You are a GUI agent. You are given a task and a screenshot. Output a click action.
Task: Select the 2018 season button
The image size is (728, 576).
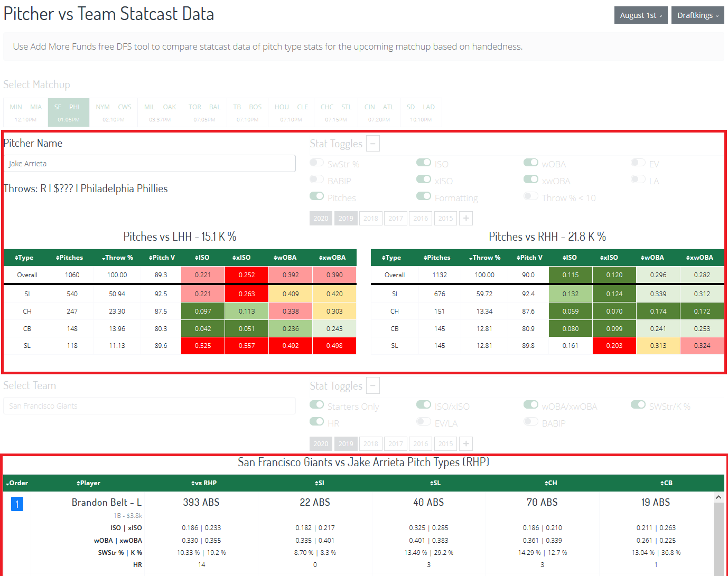[x=370, y=218]
